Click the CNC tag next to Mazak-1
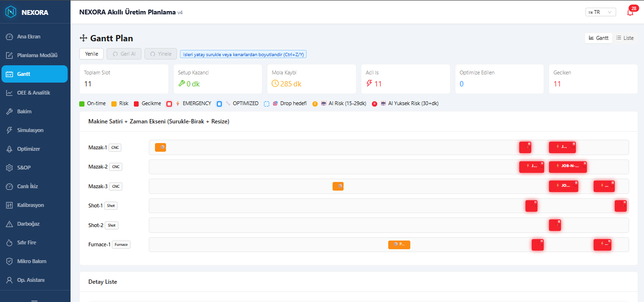Image resolution: width=644 pixels, height=302 pixels. (x=115, y=147)
